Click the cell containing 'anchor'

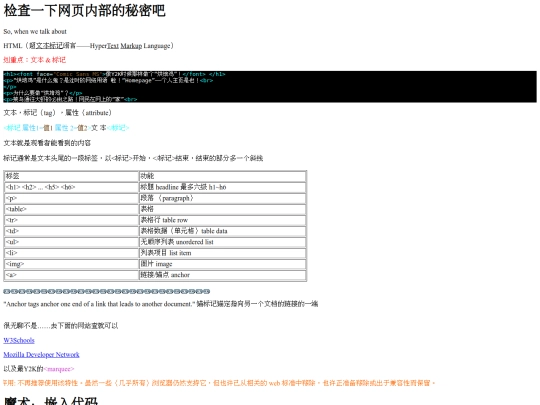click(222, 275)
